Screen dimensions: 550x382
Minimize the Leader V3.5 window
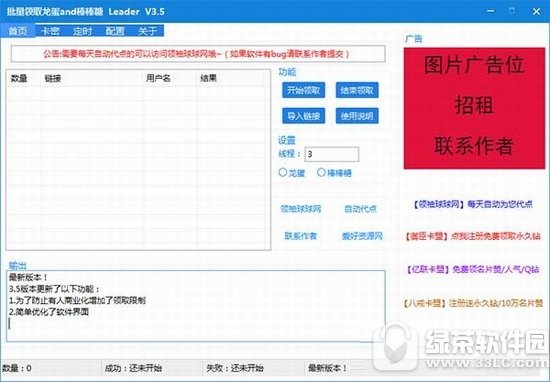490,11
